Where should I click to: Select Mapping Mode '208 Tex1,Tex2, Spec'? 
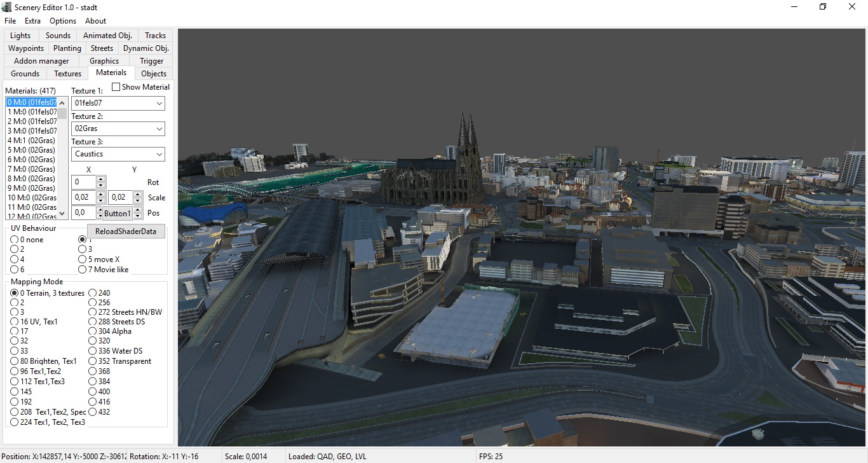pyautogui.click(x=48, y=412)
